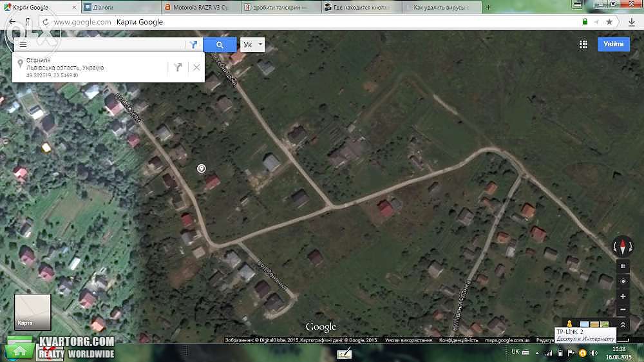Open the on-screen keyboard tray icon
This screenshot has width=644, height=362.
(x=526, y=352)
